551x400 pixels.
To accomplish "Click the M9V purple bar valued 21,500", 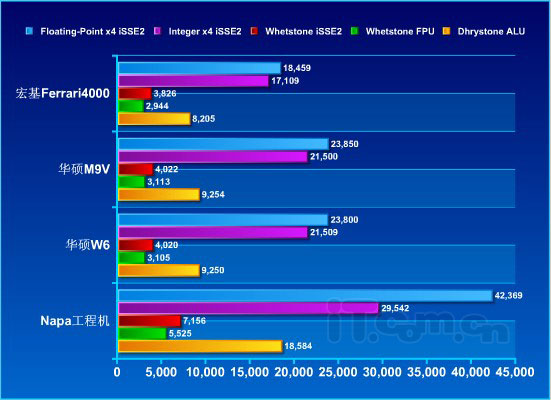I will [213, 157].
